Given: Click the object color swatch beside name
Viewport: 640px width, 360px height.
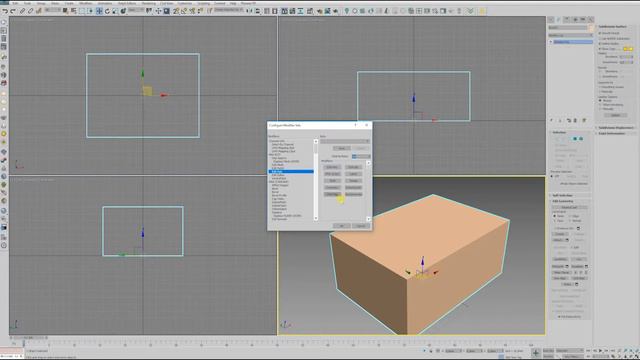Looking at the screenshot, I should pos(591,27).
